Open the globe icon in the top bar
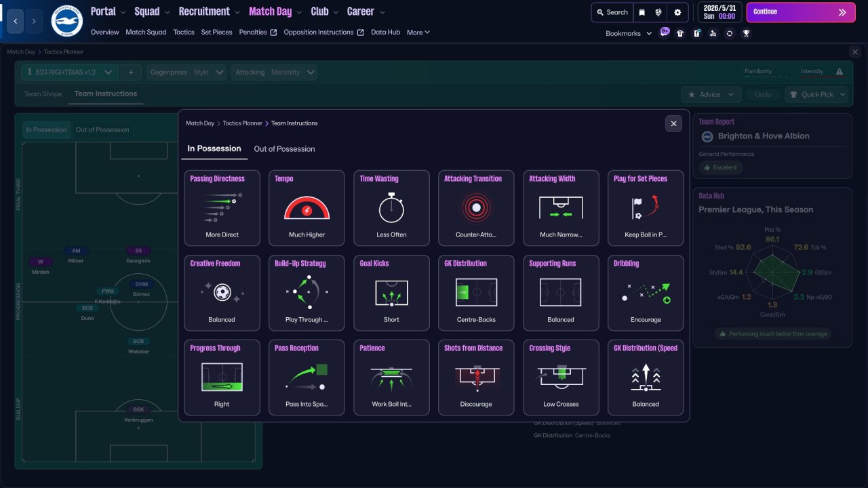Image resolution: width=868 pixels, height=488 pixels. pyautogui.click(x=659, y=12)
